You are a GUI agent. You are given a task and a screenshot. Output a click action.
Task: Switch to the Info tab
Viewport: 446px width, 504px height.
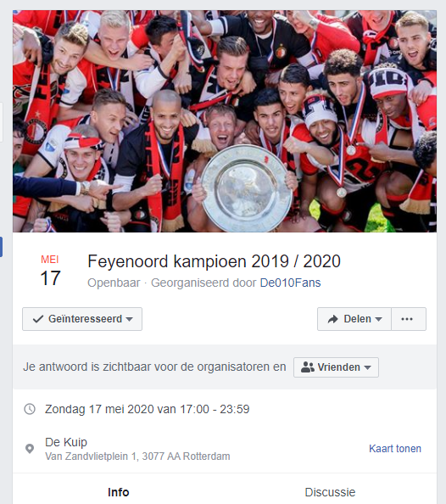pyautogui.click(x=119, y=492)
